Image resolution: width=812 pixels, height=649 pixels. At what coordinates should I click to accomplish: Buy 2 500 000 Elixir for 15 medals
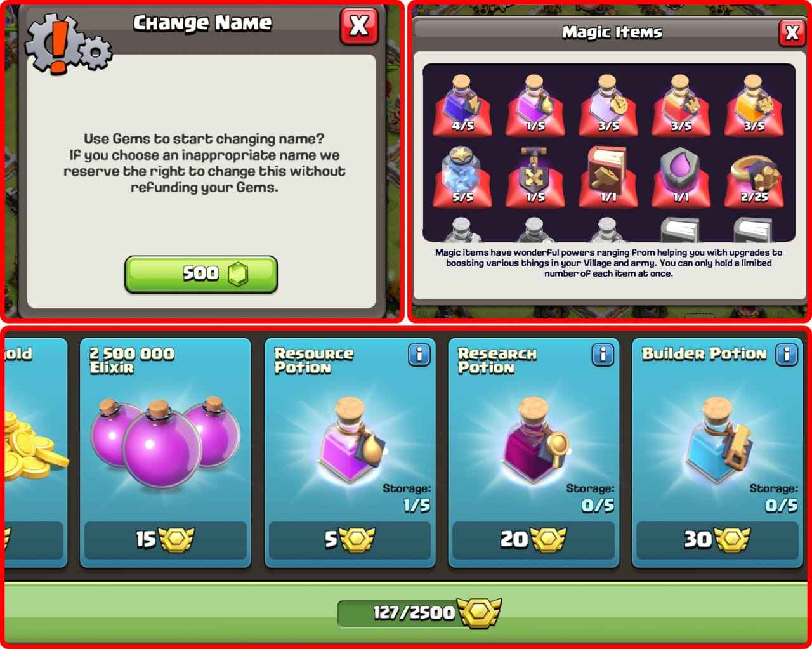point(165,540)
